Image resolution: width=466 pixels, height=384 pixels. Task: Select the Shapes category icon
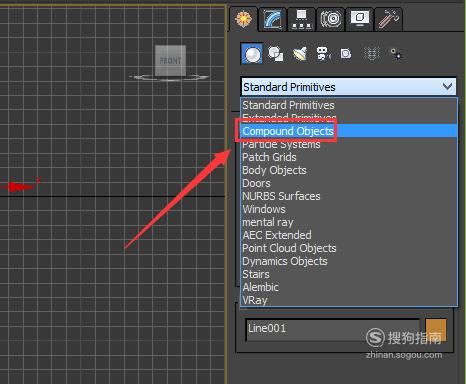(x=276, y=54)
